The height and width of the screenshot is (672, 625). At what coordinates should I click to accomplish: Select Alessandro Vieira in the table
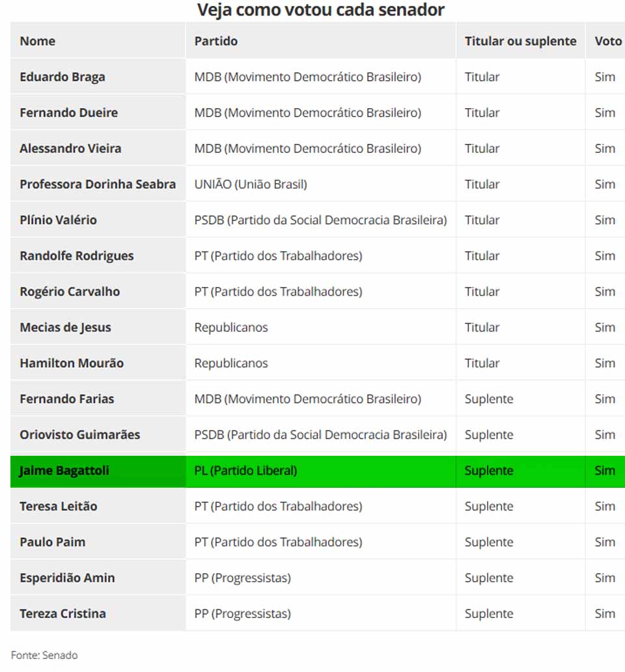[x=70, y=148]
